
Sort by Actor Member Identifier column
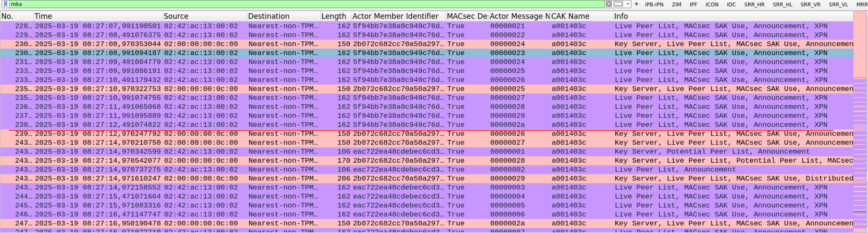(398, 16)
